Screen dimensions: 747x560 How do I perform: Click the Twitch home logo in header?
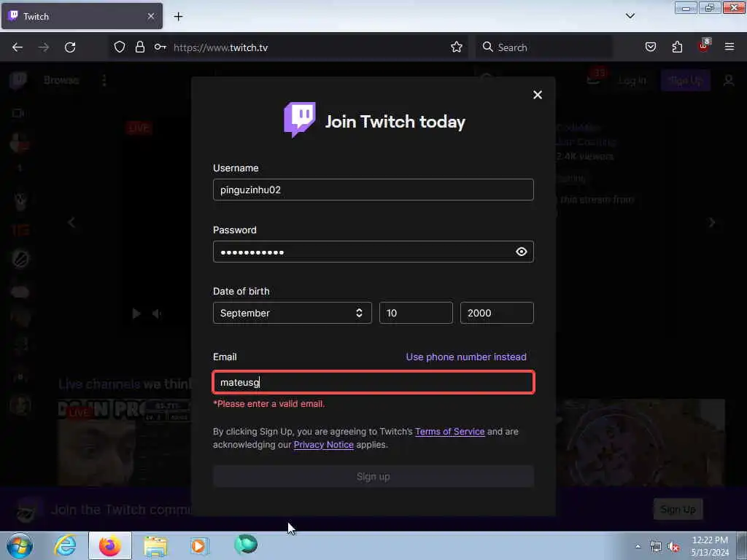coord(18,80)
